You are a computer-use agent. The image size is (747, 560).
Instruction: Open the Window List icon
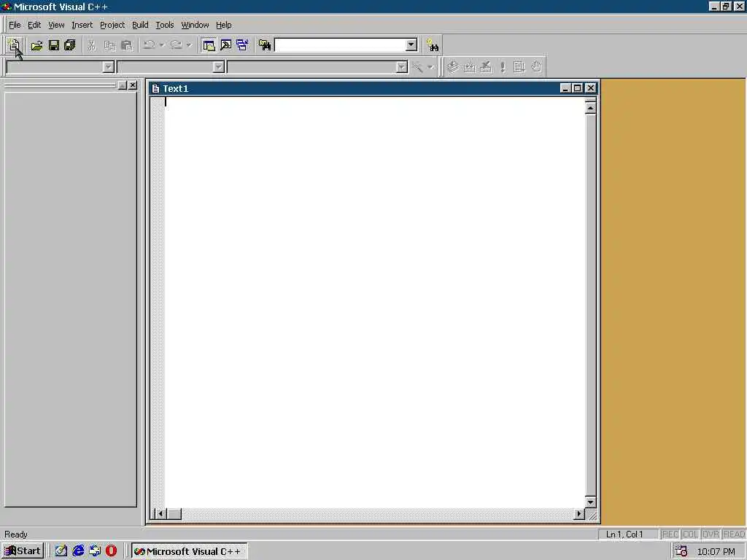coord(242,45)
